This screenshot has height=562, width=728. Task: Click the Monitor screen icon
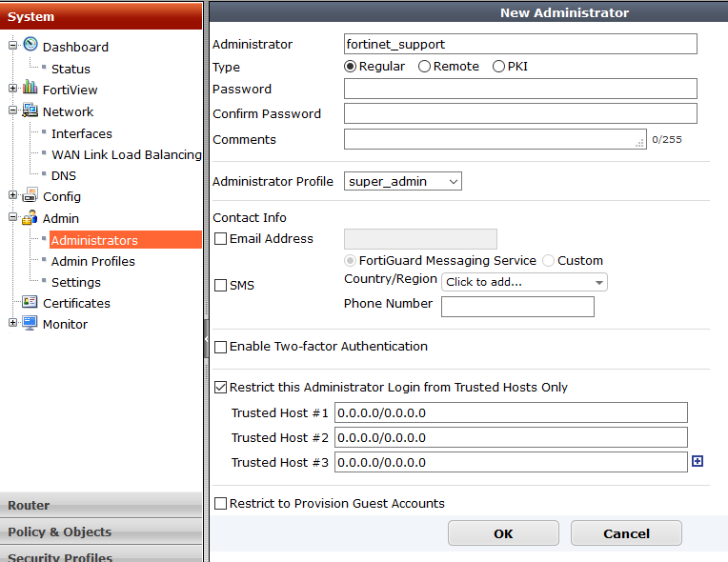[x=30, y=324]
